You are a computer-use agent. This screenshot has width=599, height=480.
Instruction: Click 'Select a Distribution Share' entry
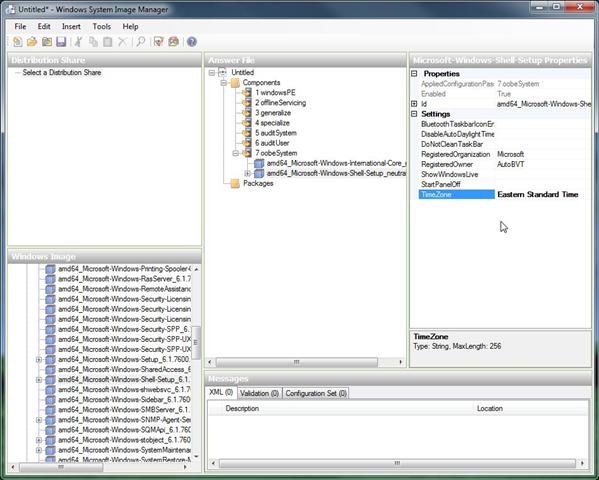[x=62, y=72]
